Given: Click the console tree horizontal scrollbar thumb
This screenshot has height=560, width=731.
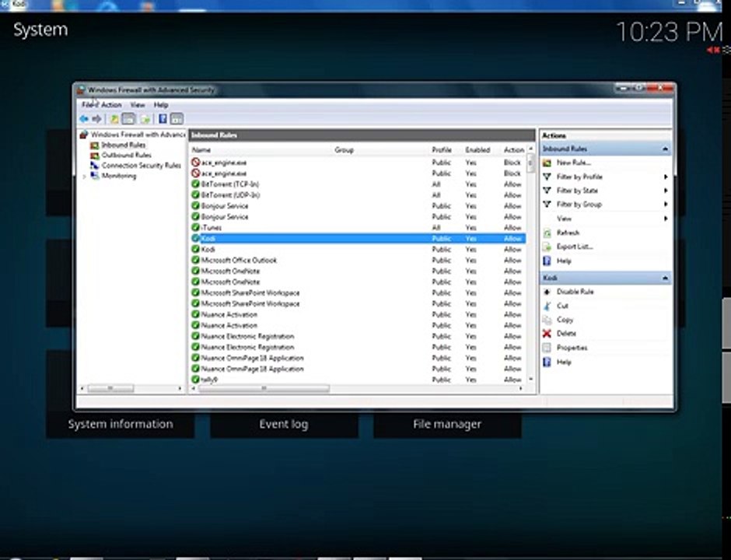Looking at the screenshot, I should 110,388.
